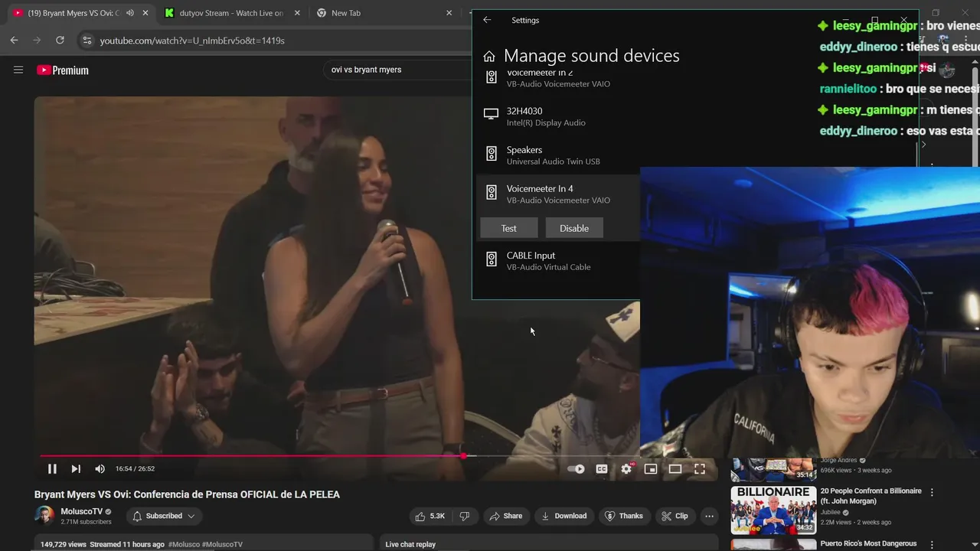980x551 pixels.
Task: Download the video
Action: [564, 516]
